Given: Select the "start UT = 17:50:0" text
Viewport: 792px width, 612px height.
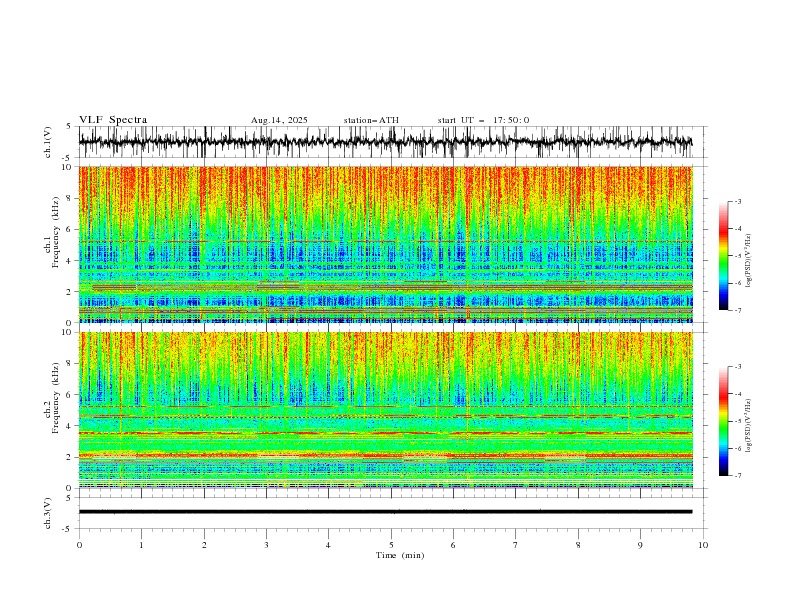Looking at the screenshot, I should (483, 120).
